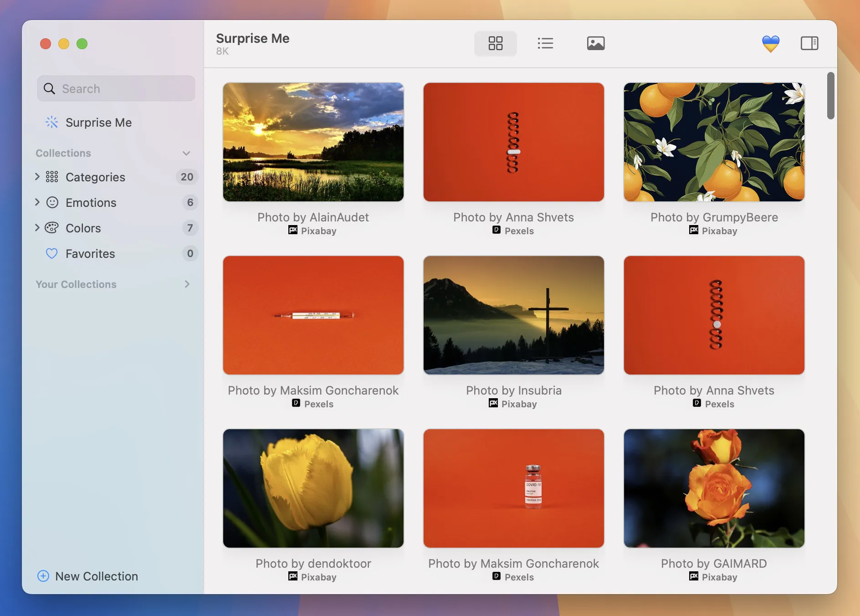Screen dimensions: 860x616
Task: Click the Emotions count badge 6
Action: click(190, 202)
